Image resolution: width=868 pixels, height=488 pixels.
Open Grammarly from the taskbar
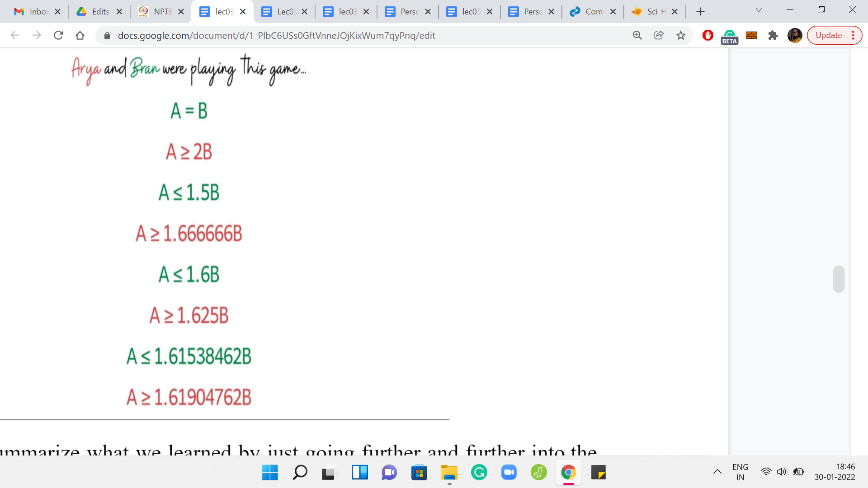[x=479, y=473]
